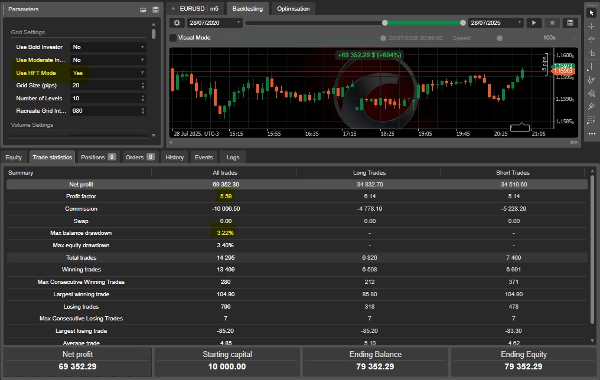Open the backtest start date dropdown
The width and height of the screenshot is (600, 380).
pyautogui.click(x=215, y=23)
